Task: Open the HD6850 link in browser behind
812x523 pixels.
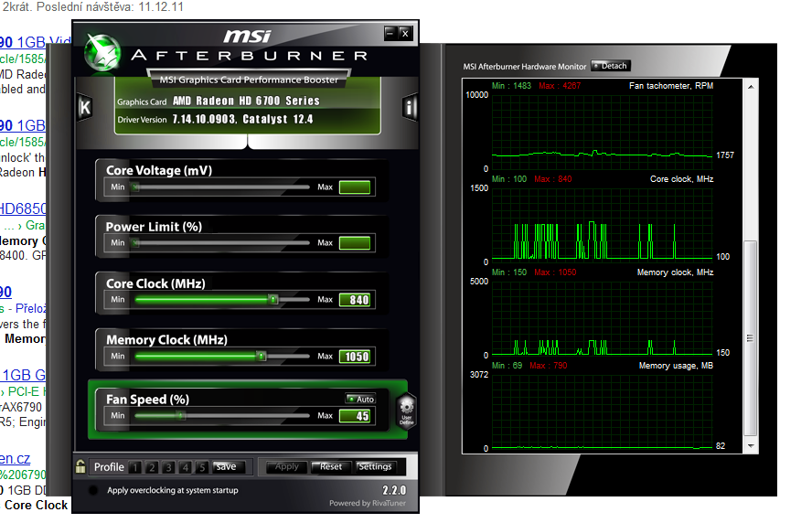Action: [x=23, y=208]
